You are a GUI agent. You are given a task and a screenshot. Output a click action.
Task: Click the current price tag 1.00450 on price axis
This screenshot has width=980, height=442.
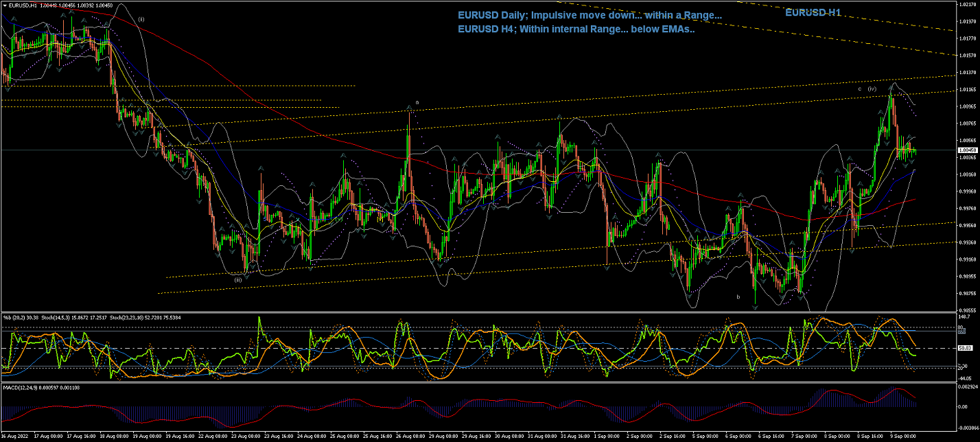(x=968, y=150)
